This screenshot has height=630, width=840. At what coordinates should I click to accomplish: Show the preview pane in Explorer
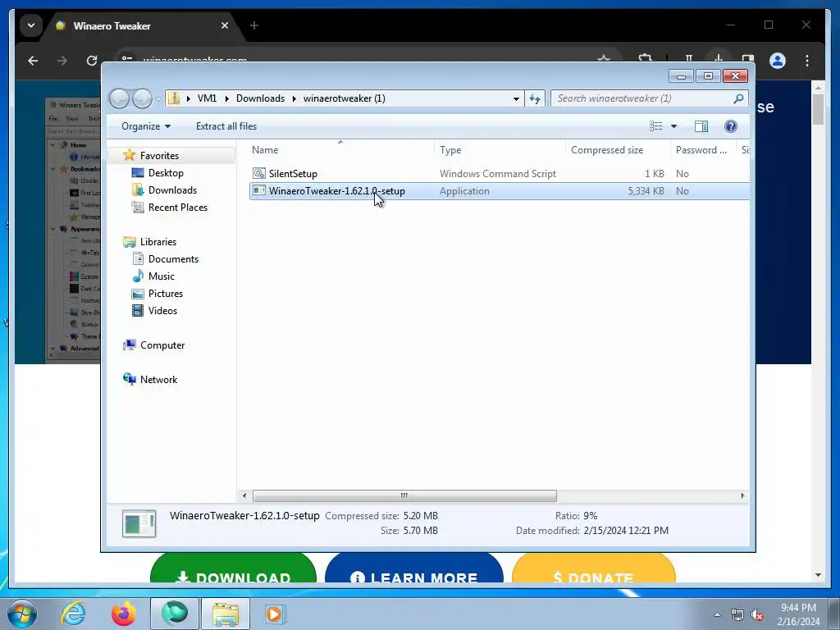point(701,126)
